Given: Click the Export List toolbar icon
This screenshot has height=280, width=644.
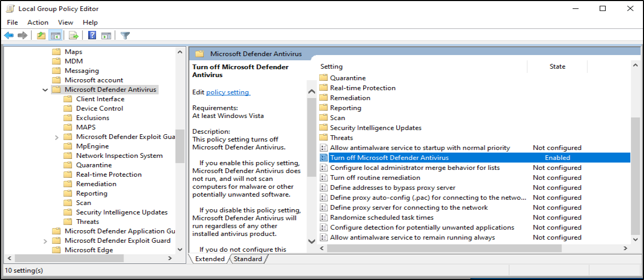Looking at the screenshot, I should tap(73, 36).
